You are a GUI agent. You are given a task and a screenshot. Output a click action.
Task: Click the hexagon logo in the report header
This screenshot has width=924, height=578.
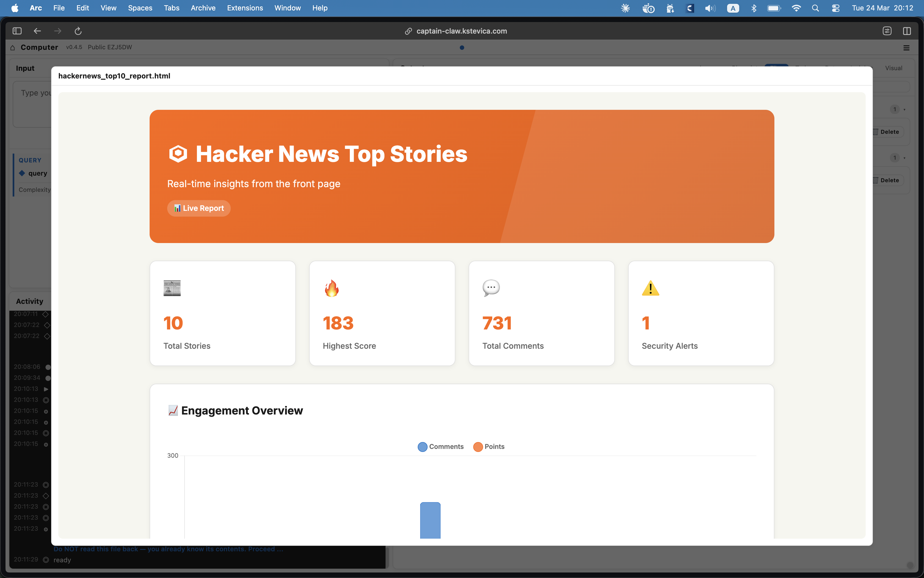pyautogui.click(x=178, y=154)
